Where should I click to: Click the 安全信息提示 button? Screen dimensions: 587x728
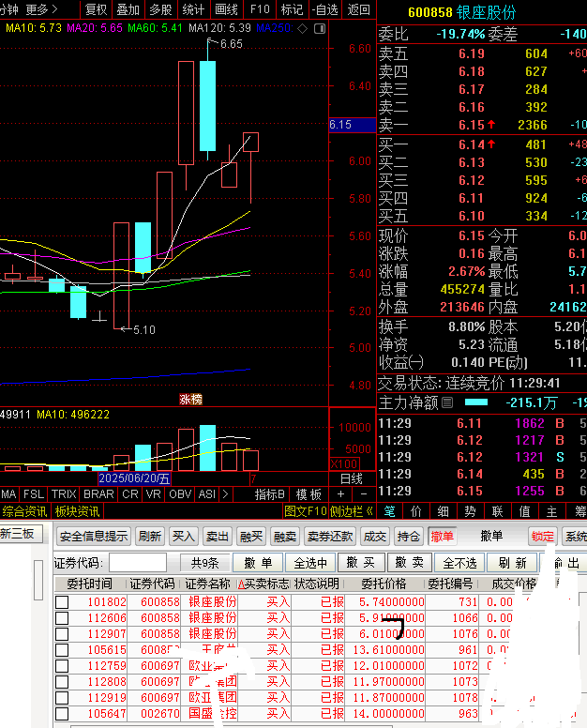coord(94,537)
